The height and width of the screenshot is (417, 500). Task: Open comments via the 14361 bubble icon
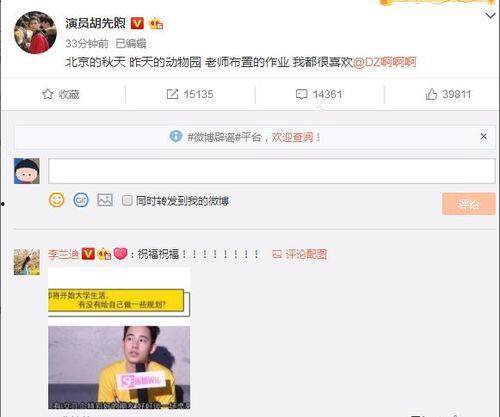(301, 94)
